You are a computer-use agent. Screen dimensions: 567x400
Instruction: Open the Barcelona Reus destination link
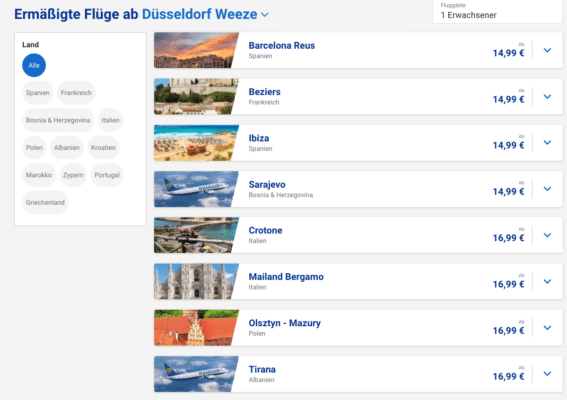coord(282,46)
